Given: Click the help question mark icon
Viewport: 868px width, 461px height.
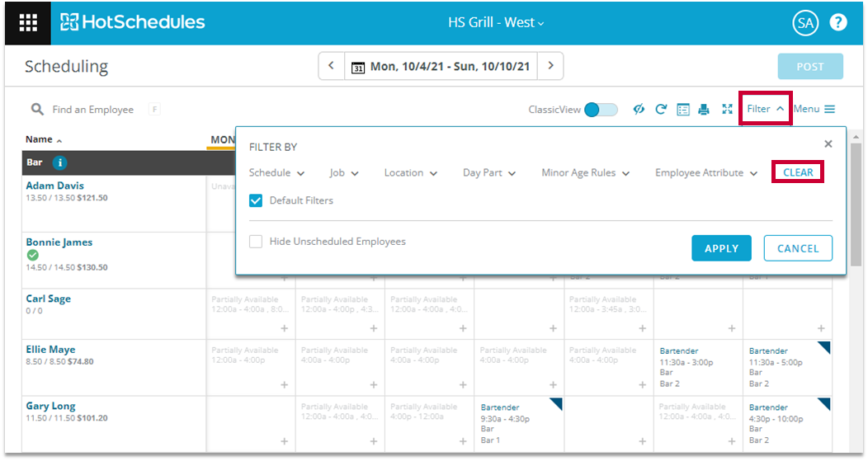Looking at the screenshot, I should 838,22.
